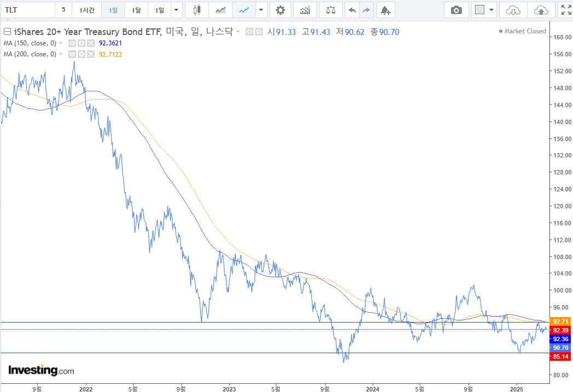Viewport: 573px width, 392px height.
Task: Click the 2023 label on time axis
Action: pos(229,389)
